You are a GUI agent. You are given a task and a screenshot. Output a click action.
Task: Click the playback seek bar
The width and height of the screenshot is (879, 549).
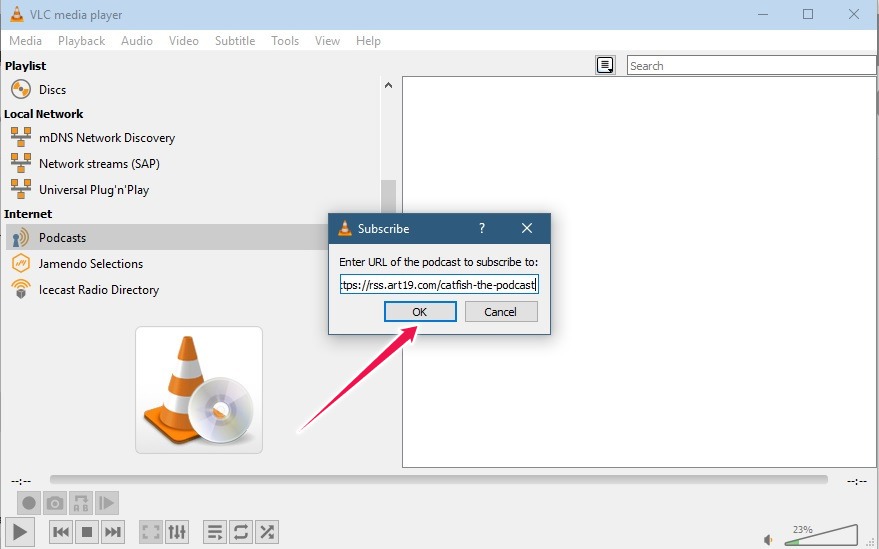[438, 479]
